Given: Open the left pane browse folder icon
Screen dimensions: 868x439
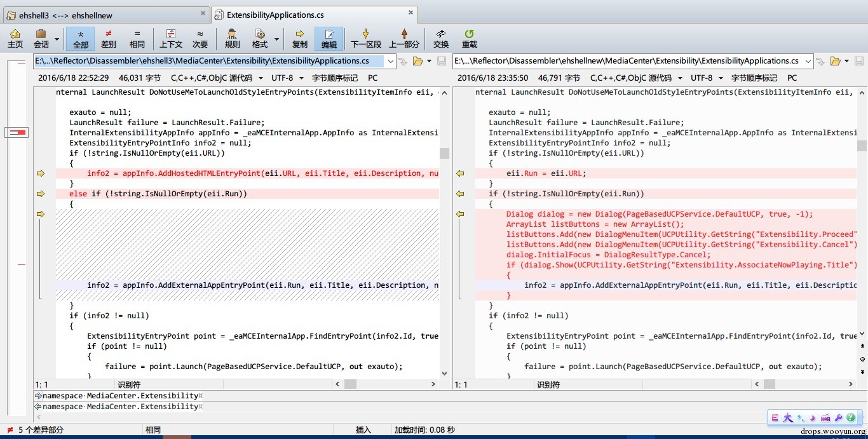Looking at the screenshot, I should 417,61.
